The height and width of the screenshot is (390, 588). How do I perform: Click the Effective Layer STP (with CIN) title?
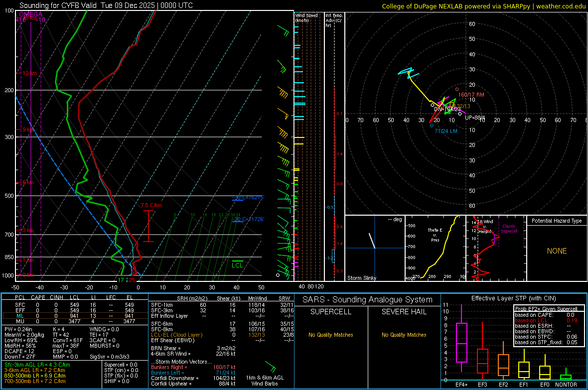pyautogui.click(x=514, y=298)
